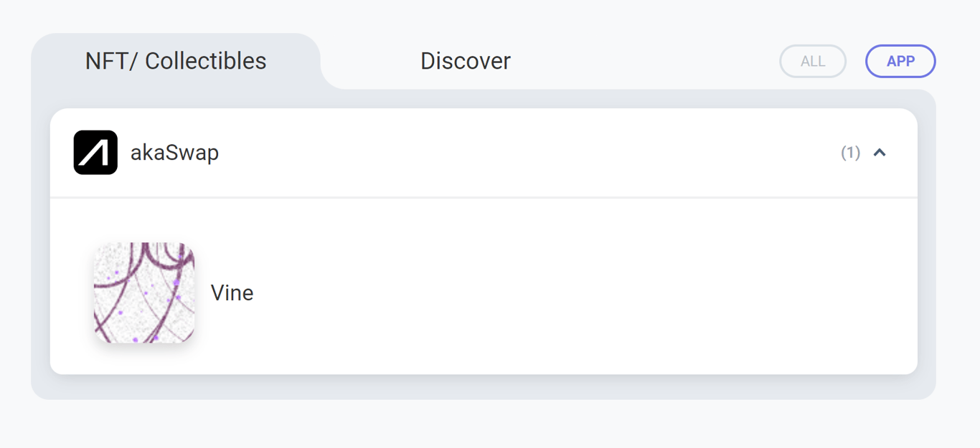Select the purple vine pattern artwork
This screenshot has width=980, height=448.
click(144, 292)
